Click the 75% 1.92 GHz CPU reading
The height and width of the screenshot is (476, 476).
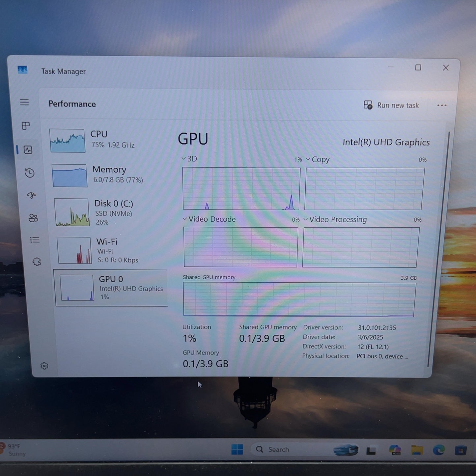coord(113,145)
